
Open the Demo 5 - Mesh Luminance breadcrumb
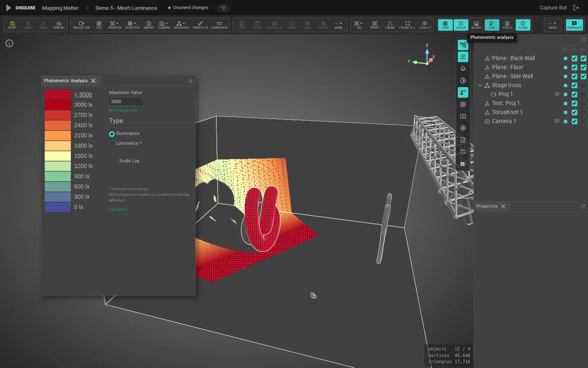(x=126, y=8)
